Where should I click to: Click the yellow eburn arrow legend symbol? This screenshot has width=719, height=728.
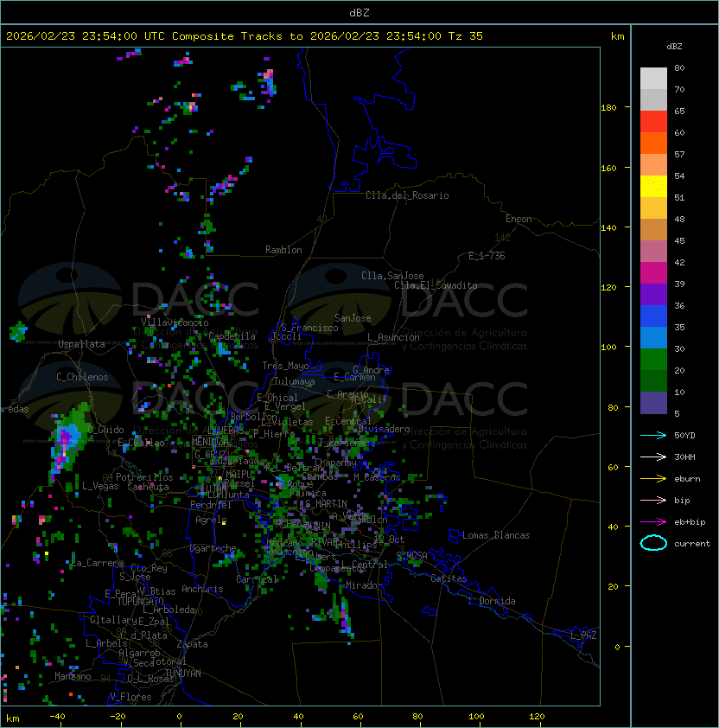click(653, 478)
